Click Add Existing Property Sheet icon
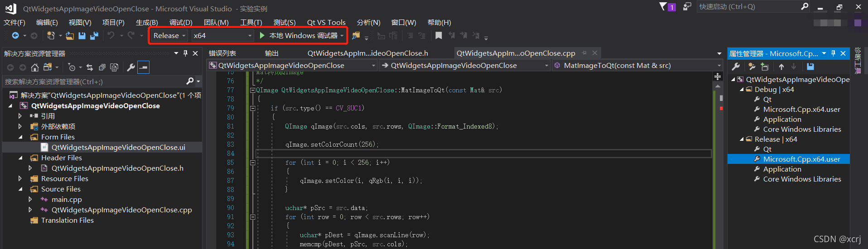Image resolution: width=868 pixels, height=249 pixels. [765, 67]
